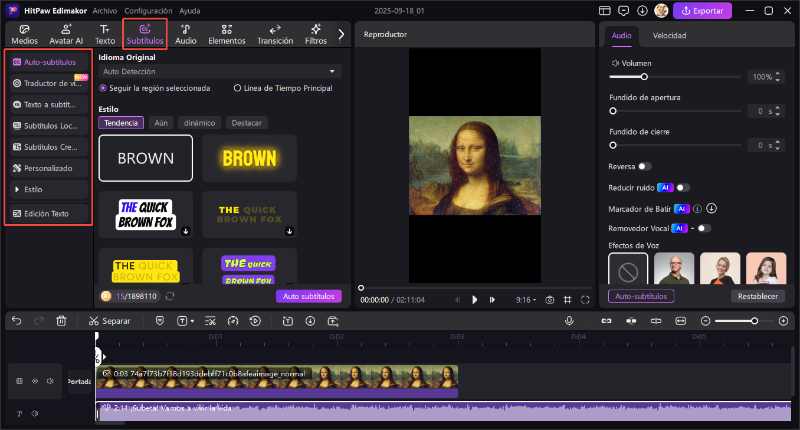Click Separar to split the clip
The image size is (800, 430).
click(x=110, y=321)
